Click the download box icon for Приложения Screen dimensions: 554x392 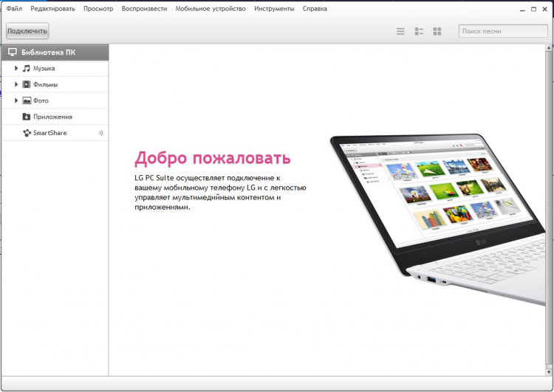27,117
